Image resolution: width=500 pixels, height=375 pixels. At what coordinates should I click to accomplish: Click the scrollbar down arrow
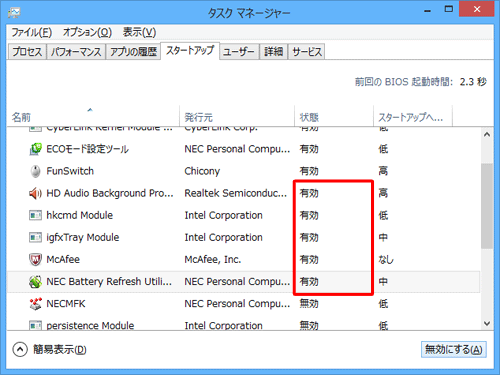point(487,323)
